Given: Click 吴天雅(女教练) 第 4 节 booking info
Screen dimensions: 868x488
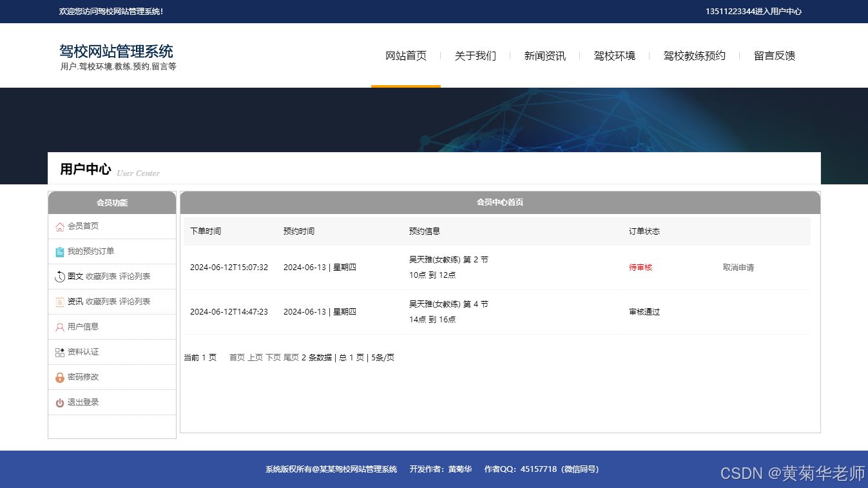Looking at the screenshot, I should [448, 304].
